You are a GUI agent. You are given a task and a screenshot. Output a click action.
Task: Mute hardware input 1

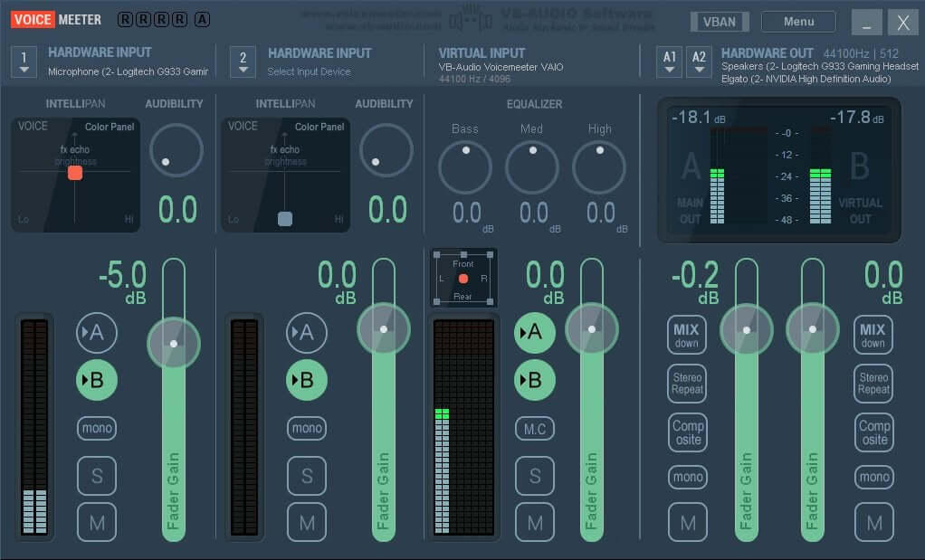click(97, 522)
